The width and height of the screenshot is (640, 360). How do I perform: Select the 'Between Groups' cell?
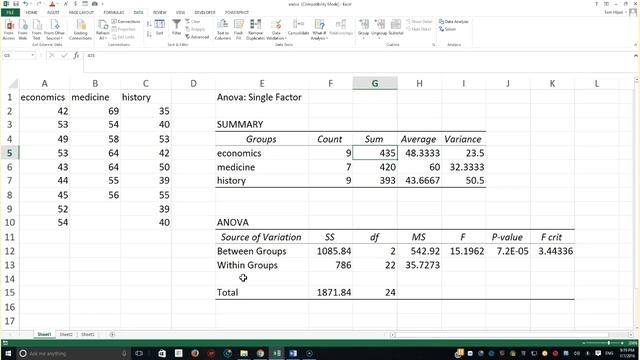coord(262,251)
